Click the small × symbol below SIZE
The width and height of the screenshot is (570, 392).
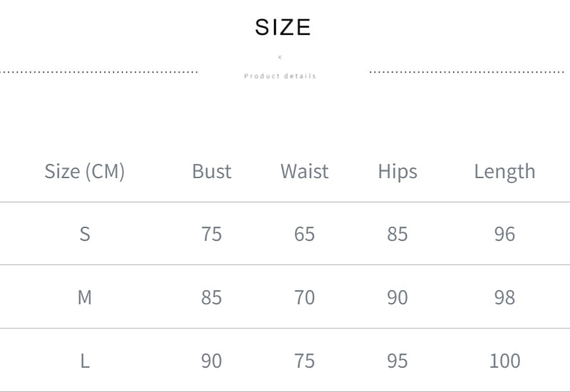[x=280, y=57]
